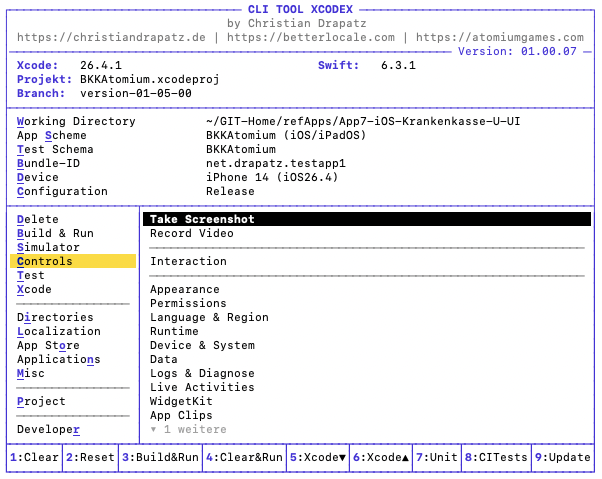Open Language & Region option
The image size is (602, 479).
click(x=209, y=317)
